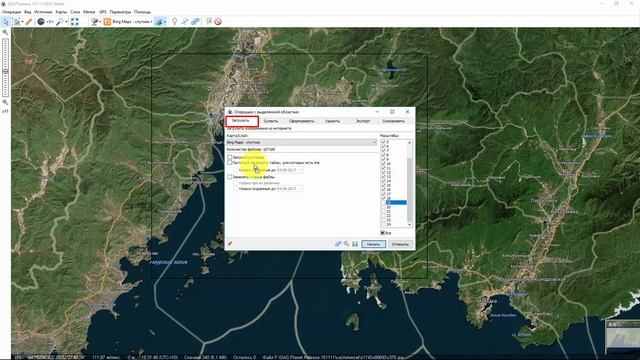
Task: Check zoom level 24 checkbox
Action: pos(383,224)
